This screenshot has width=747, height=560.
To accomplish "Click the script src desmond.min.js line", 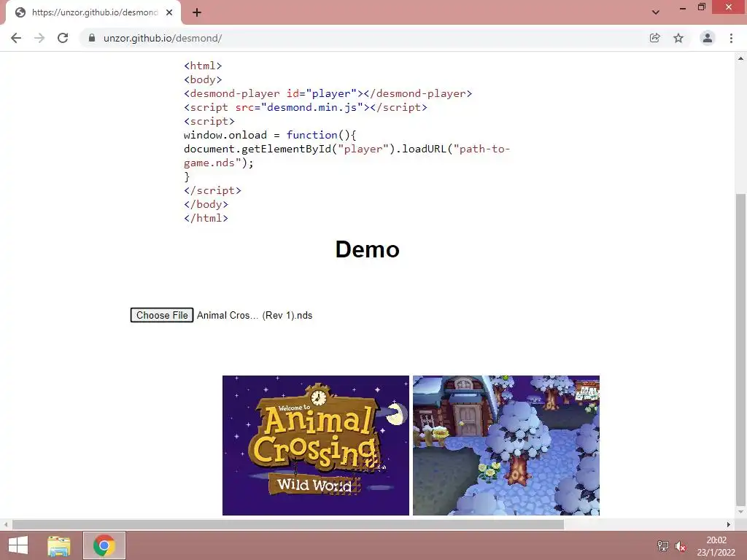I will pyautogui.click(x=306, y=107).
